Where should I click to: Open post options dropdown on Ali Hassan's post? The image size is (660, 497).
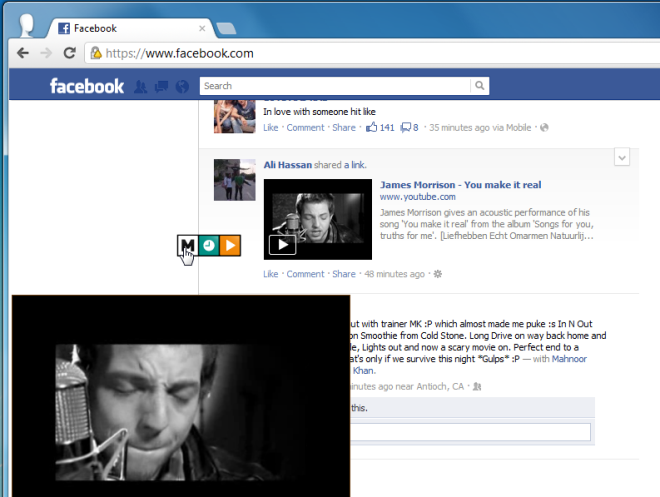pos(622,158)
